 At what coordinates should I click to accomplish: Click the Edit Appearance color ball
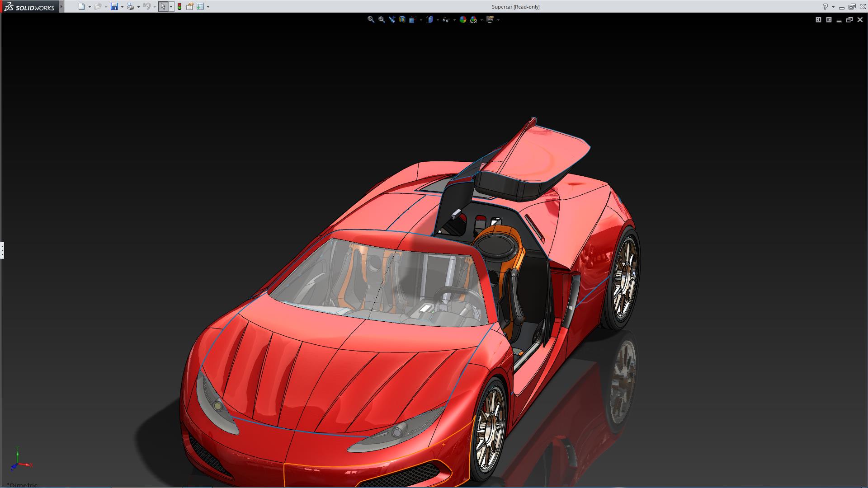pyautogui.click(x=462, y=19)
